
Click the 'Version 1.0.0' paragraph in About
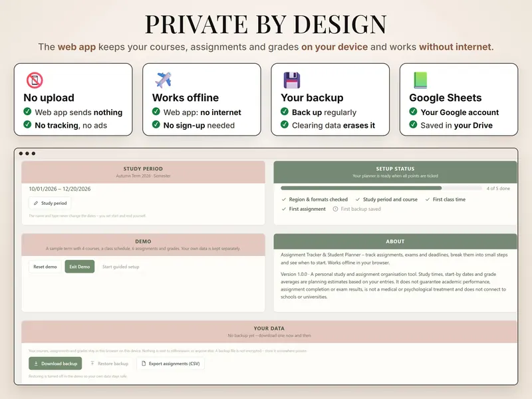tap(393, 285)
